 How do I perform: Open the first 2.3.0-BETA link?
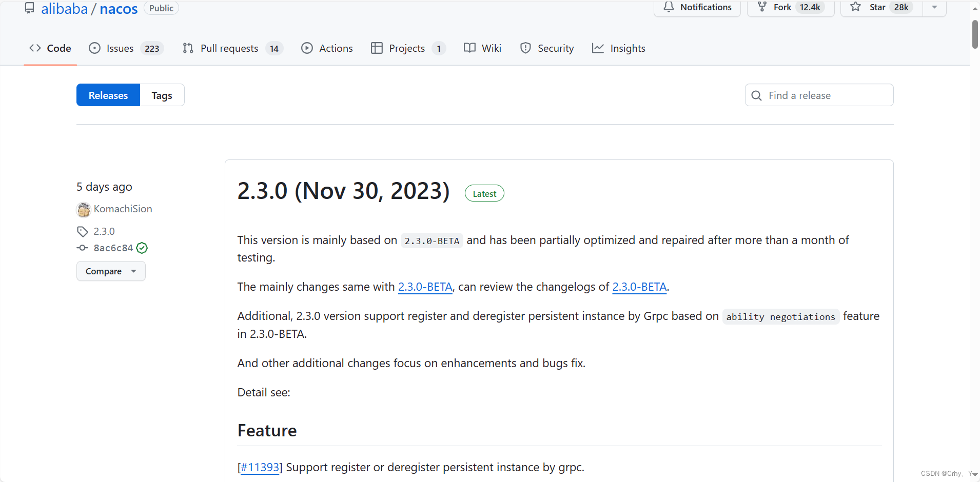pyautogui.click(x=425, y=287)
